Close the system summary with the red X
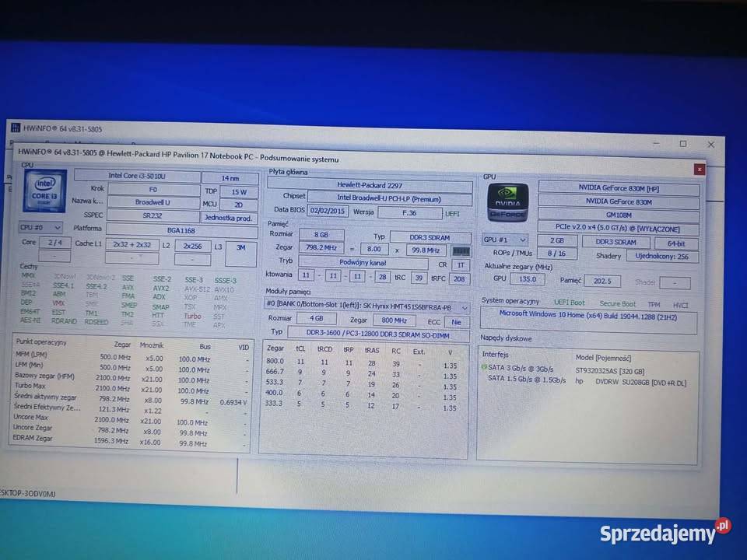 (x=699, y=169)
